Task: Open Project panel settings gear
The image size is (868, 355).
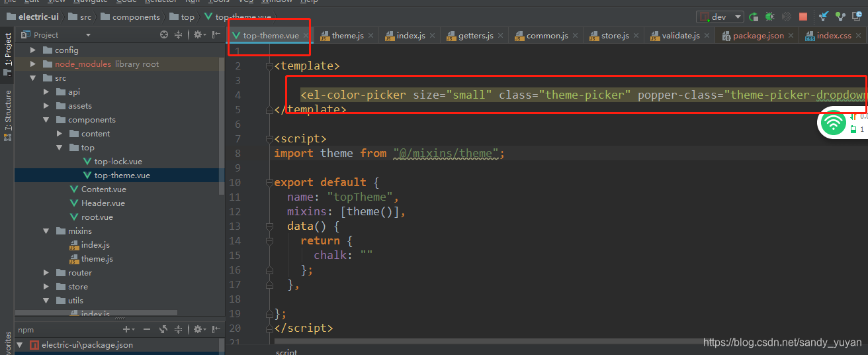Action: [x=199, y=34]
